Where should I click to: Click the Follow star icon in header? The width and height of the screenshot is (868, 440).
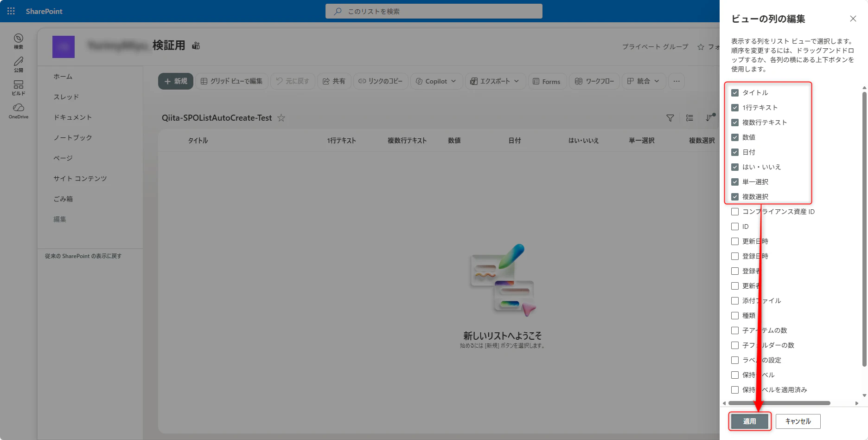pyautogui.click(x=701, y=47)
